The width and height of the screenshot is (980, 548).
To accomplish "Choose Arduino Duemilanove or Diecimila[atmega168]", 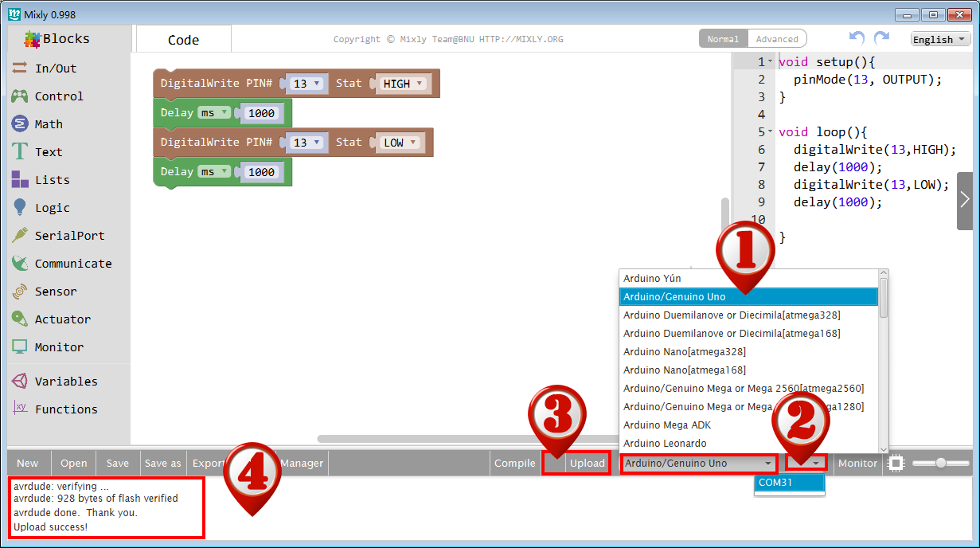I will [x=748, y=334].
